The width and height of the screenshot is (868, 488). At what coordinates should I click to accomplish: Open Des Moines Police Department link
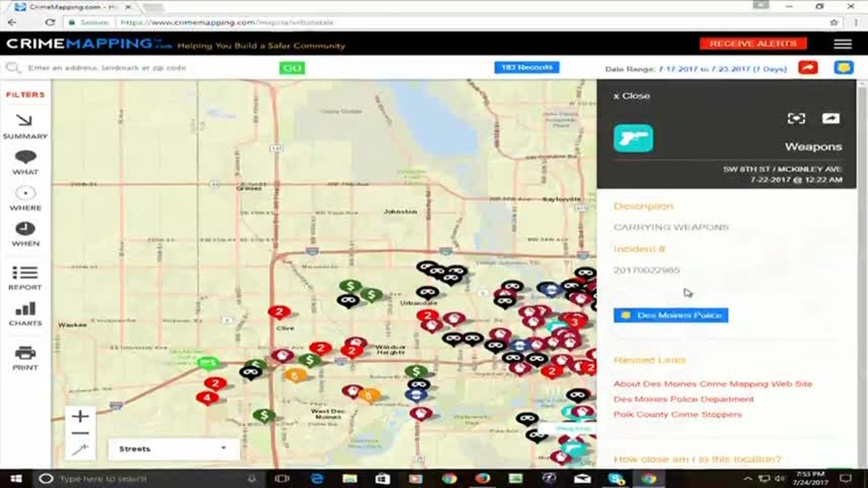tap(683, 399)
